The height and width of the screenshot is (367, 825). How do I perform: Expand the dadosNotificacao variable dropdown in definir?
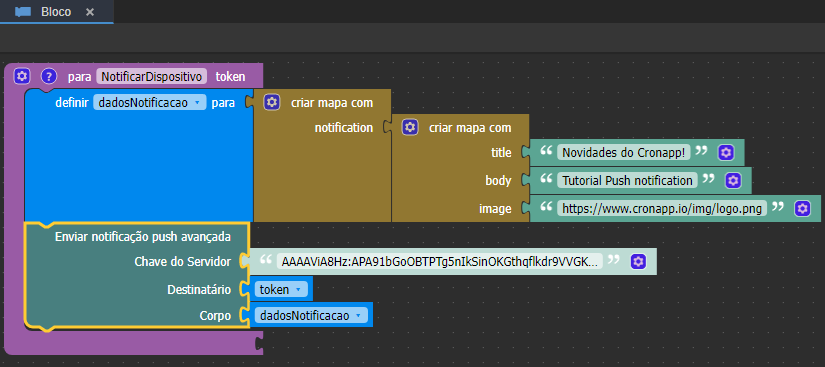coord(150,103)
